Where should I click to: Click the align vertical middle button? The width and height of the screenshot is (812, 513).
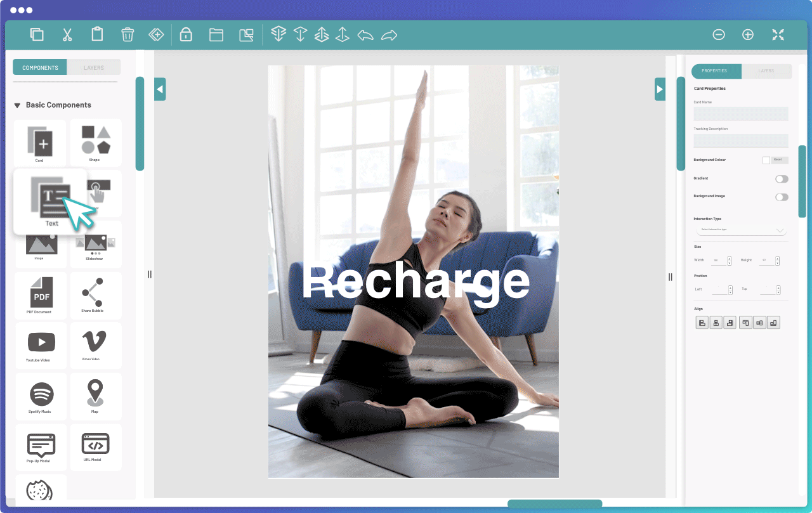[x=759, y=323]
